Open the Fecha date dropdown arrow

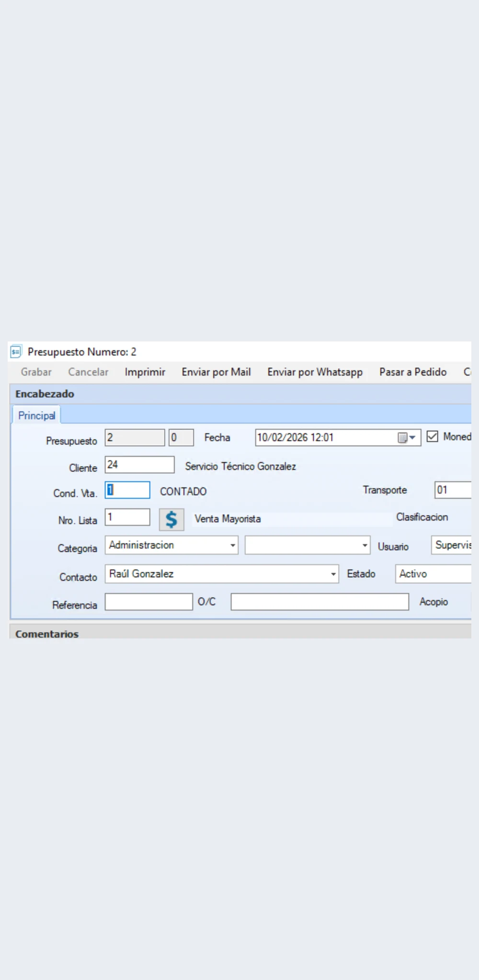pyautogui.click(x=412, y=437)
